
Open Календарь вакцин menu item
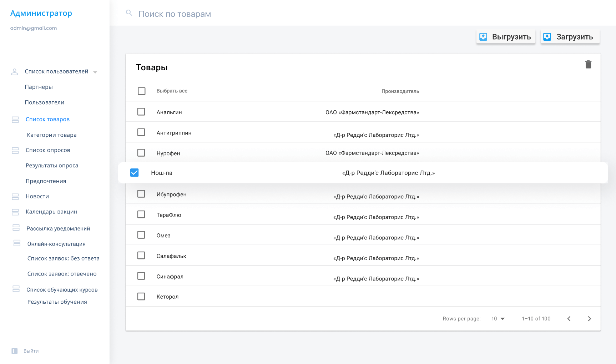click(51, 212)
